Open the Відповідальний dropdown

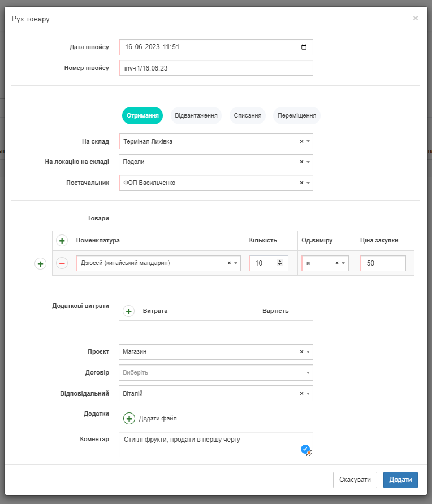point(308,393)
